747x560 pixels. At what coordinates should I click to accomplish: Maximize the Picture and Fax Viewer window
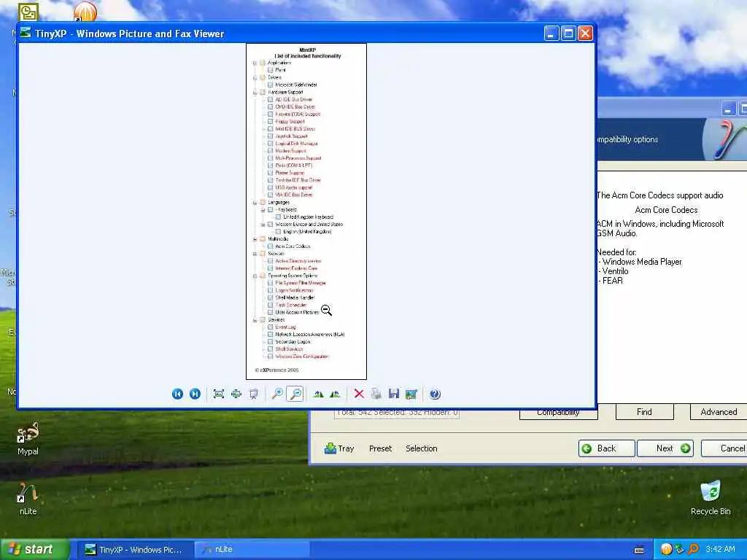point(568,34)
